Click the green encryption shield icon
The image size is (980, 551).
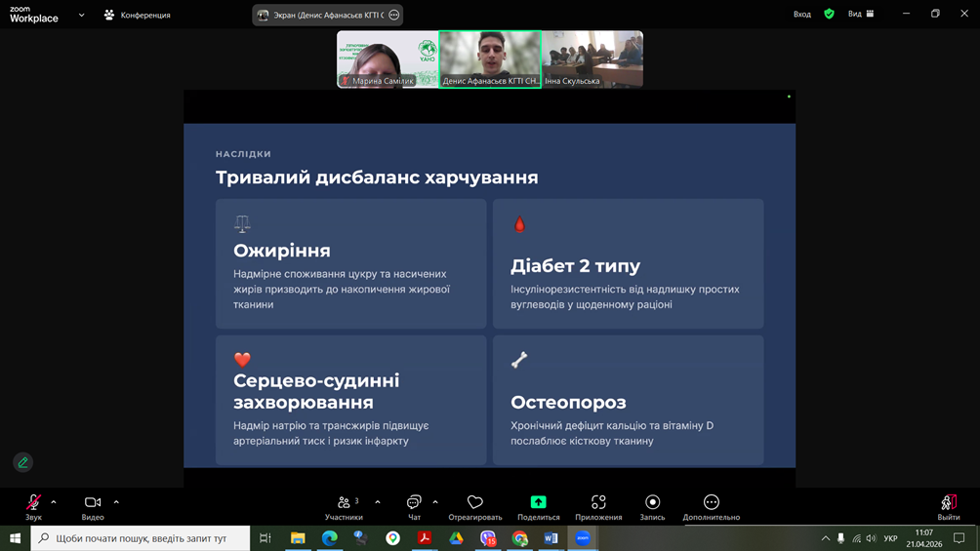[x=829, y=14]
